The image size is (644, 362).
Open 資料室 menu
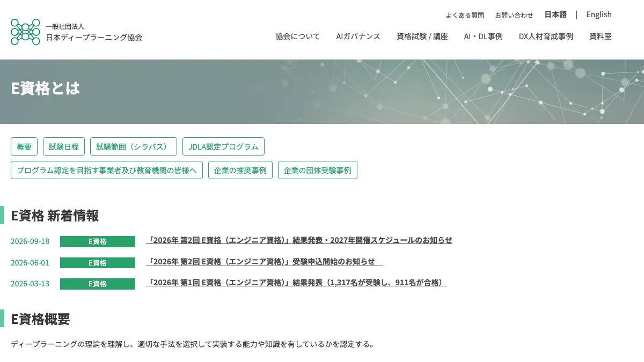click(601, 36)
